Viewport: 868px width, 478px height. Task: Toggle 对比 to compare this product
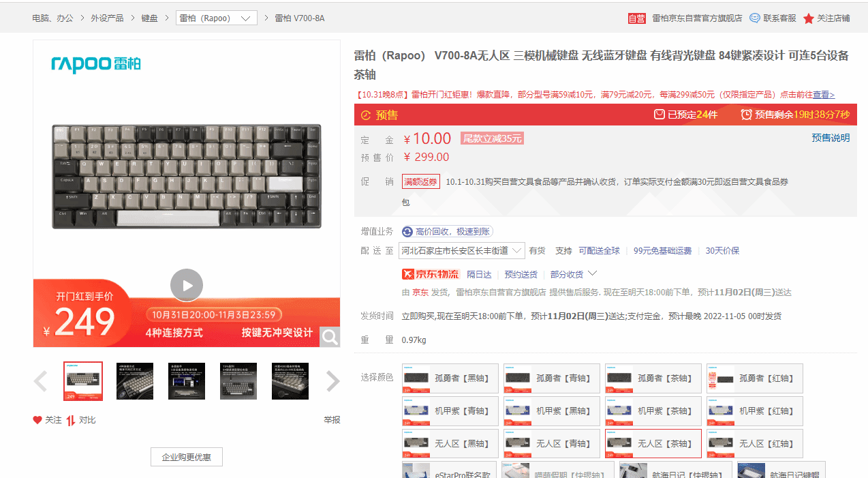coord(71,420)
